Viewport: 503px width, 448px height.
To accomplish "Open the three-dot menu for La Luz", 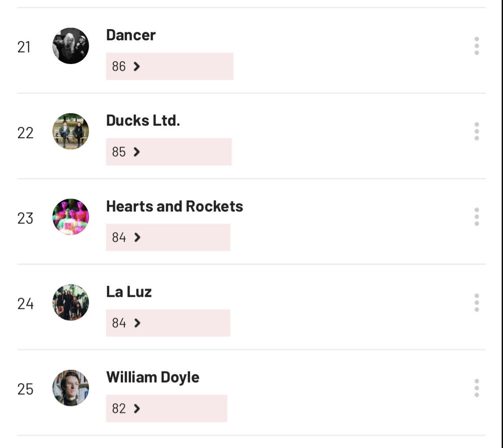I will (x=477, y=303).
